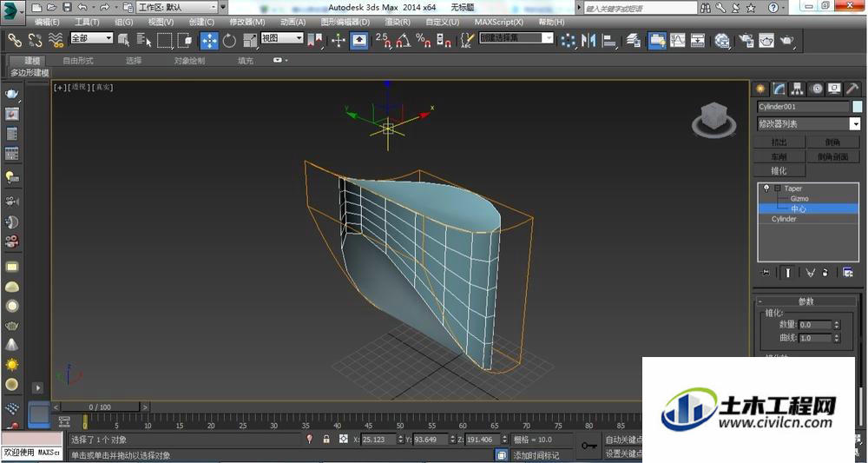The image size is (868, 463).
Task: Click the New Scene icon in quick access
Action: [36, 7]
